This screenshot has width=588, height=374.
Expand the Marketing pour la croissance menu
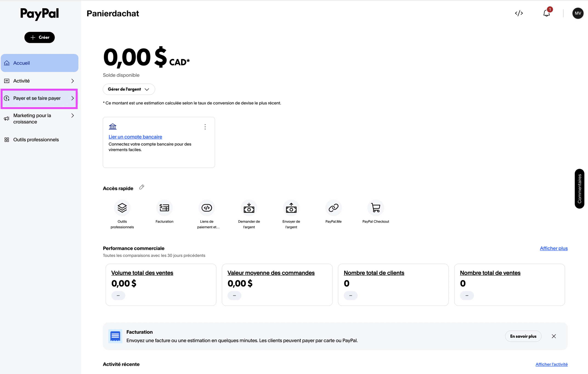click(x=39, y=119)
